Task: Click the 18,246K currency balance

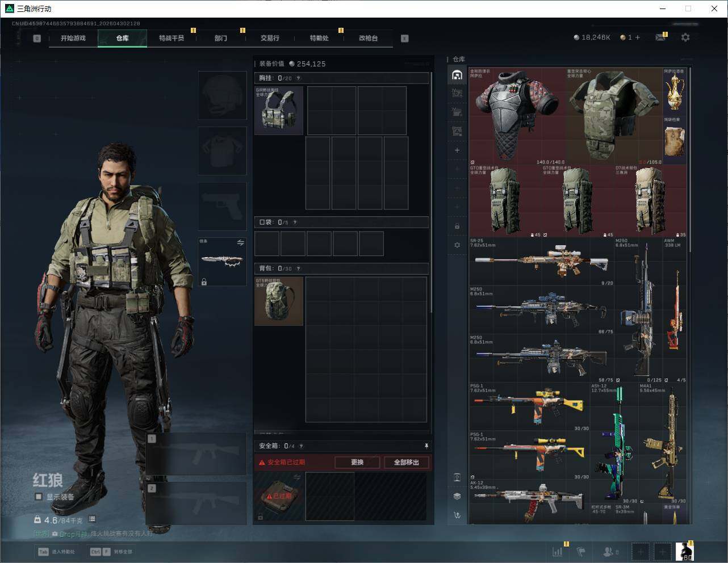Action: (592, 37)
